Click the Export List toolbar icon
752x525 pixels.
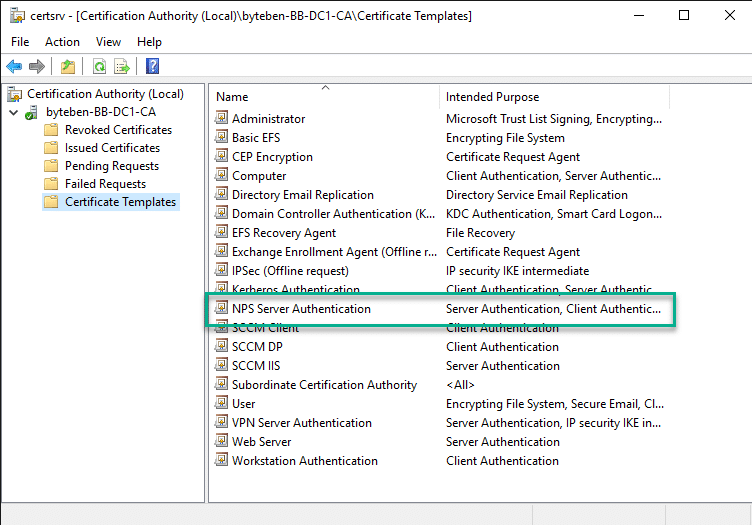[122, 66]
